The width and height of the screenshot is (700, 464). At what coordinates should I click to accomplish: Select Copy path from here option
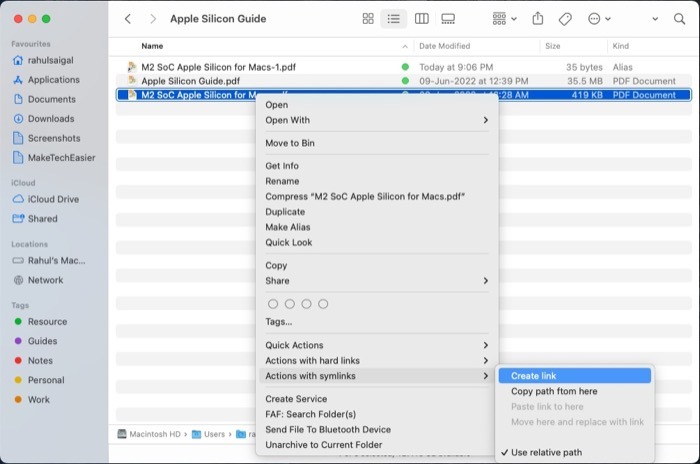pyautogui.click(x=554, y=391)
